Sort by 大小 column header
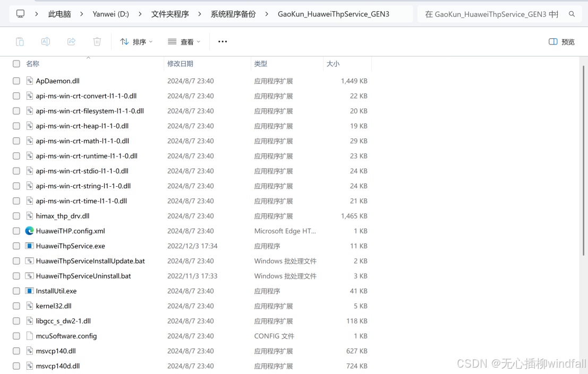This screenshot has width=588, height=374. 333,64
